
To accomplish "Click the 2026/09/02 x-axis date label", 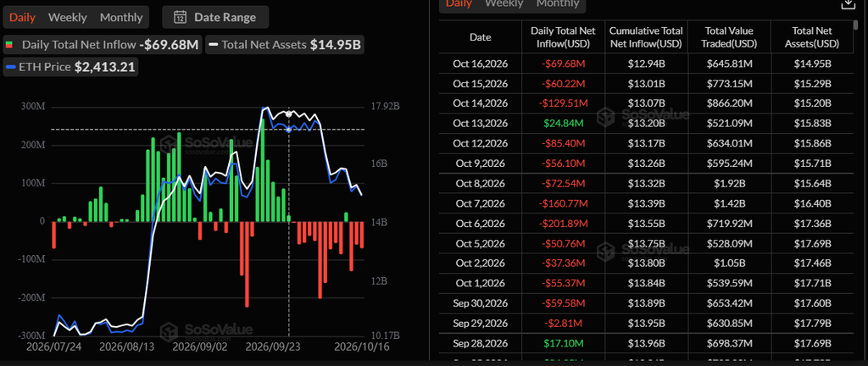I will 198,347.
